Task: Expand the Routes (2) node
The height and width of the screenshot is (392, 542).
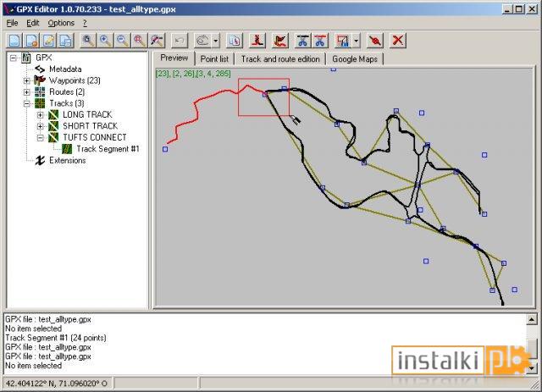Action: pos(26,92)
